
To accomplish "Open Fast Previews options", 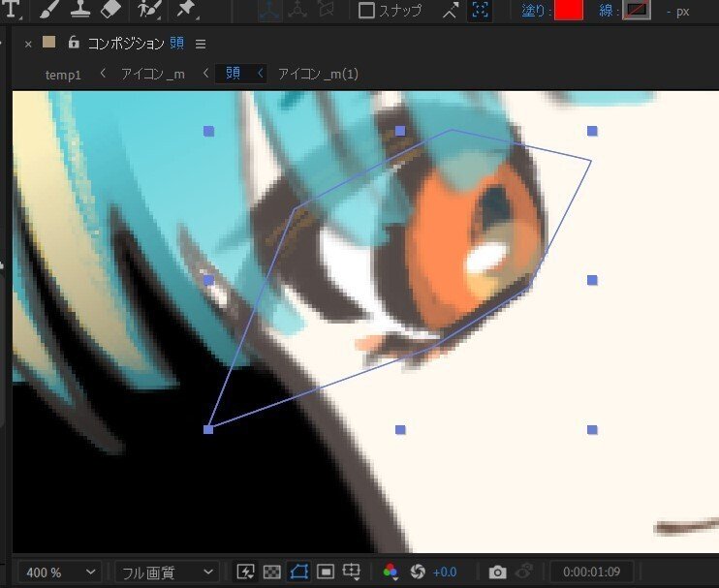I will (245, 572).
